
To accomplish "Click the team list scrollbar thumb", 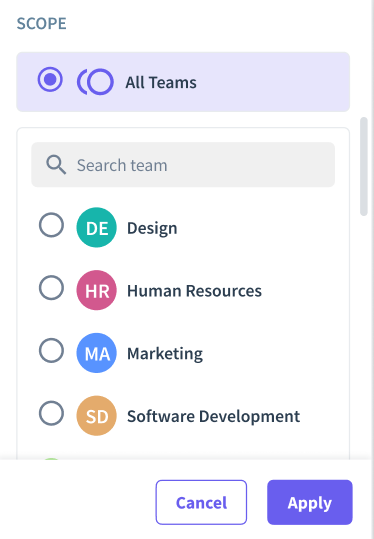I will (x=364, y=166).
